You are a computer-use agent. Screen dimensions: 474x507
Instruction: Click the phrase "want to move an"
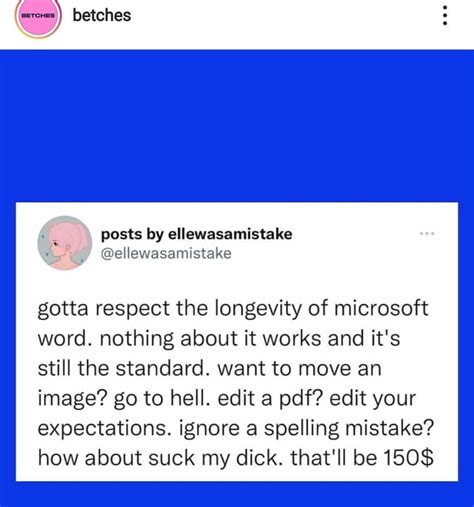pos(299,369)
